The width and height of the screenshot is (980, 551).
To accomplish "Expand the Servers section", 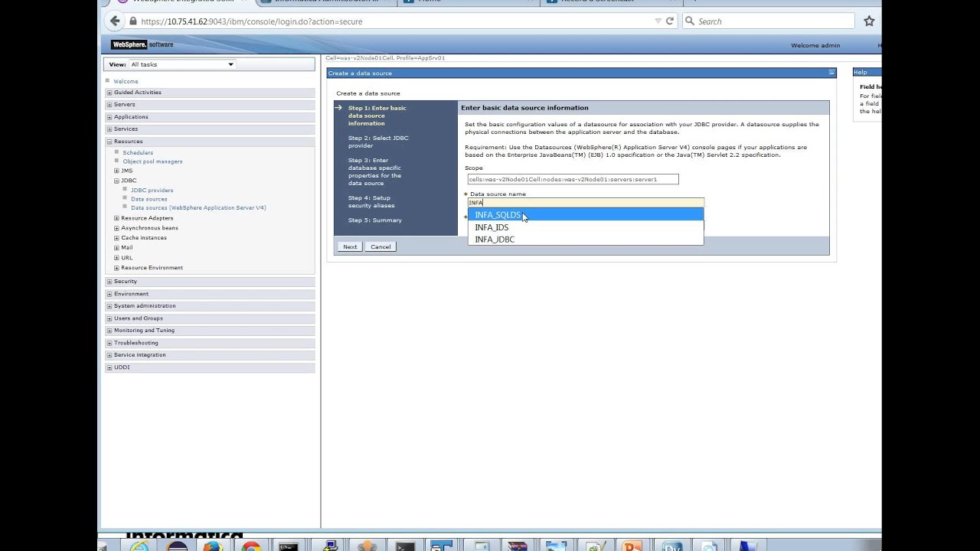I will click(109, 105).
